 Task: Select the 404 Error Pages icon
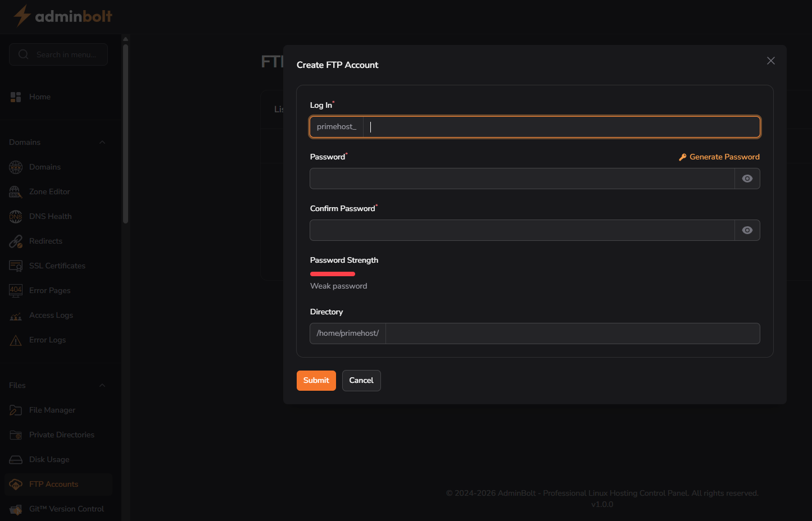pyautogui.click(x=16, y=290)
